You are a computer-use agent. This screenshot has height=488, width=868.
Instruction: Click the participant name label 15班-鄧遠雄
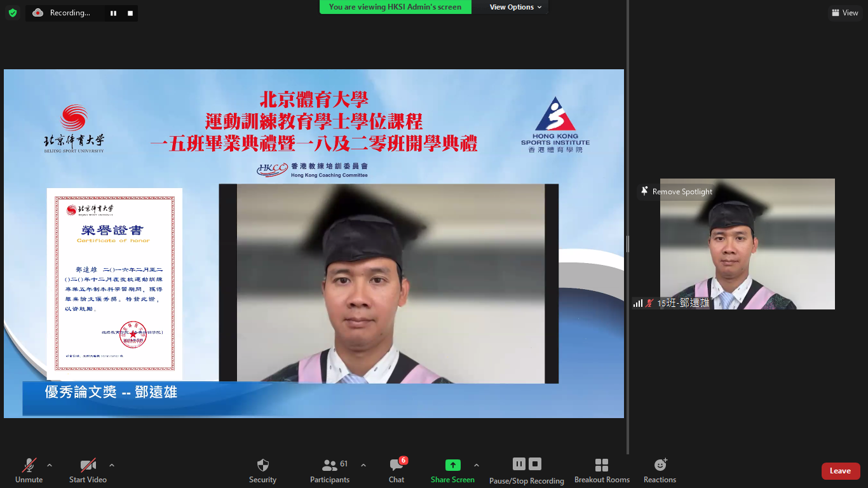click(x=683, y=303)
